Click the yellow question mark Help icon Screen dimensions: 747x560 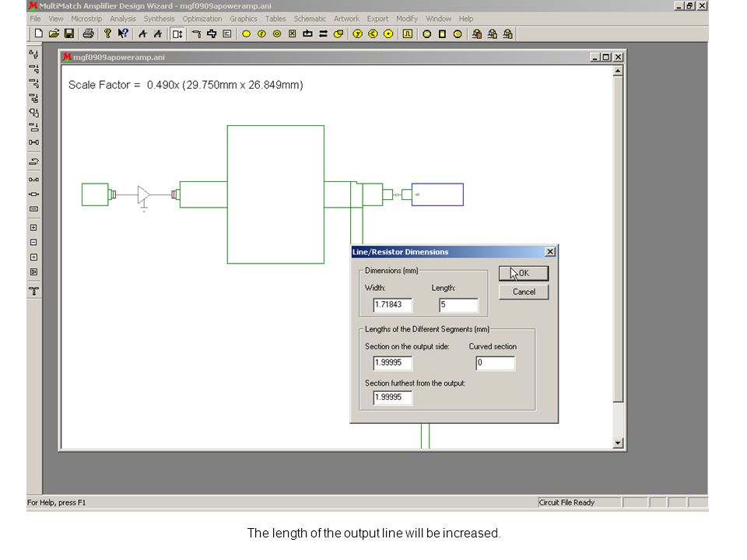click(x=107, y=33)
